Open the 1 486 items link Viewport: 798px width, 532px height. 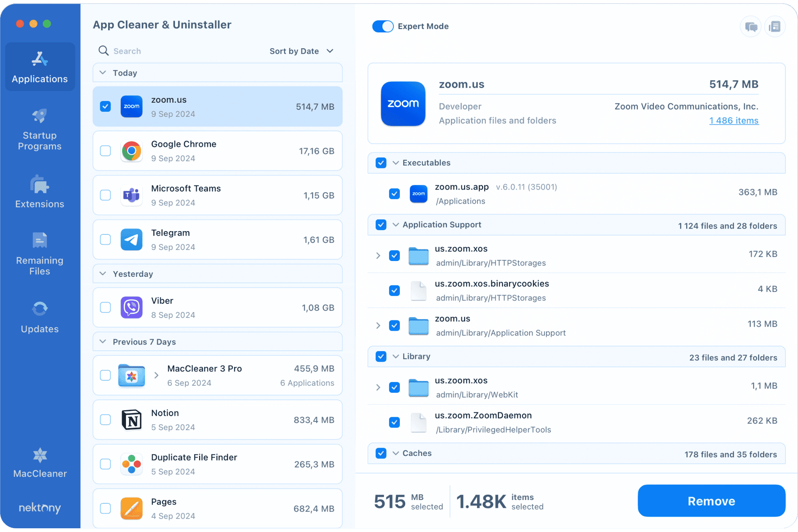734,121
